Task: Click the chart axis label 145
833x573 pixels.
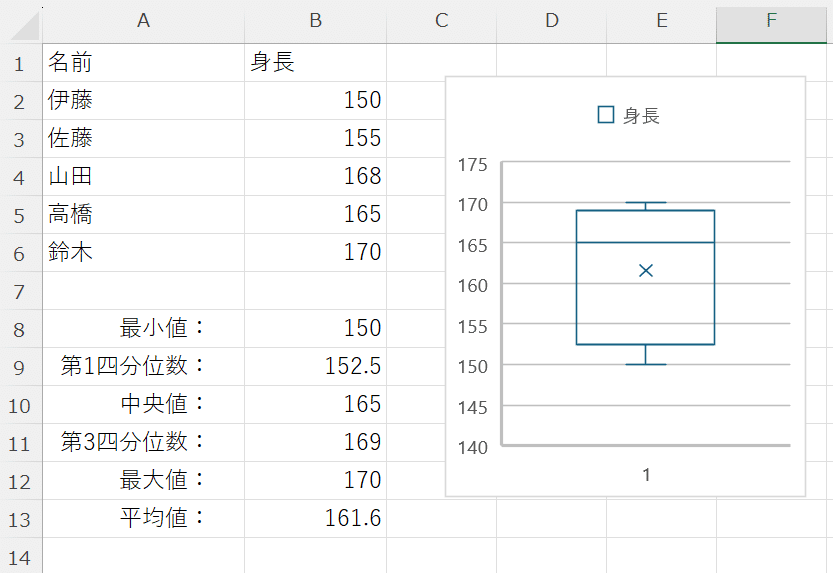Action: [473, 407]
